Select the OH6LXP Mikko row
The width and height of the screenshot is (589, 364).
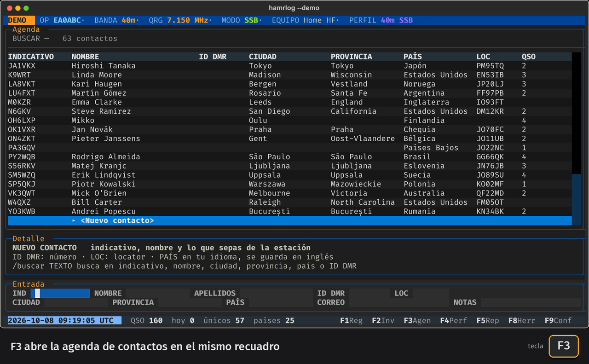tap(290, 121)
